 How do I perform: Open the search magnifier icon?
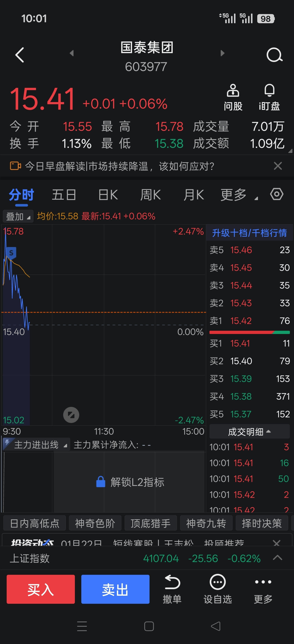[x=274, y=55]
